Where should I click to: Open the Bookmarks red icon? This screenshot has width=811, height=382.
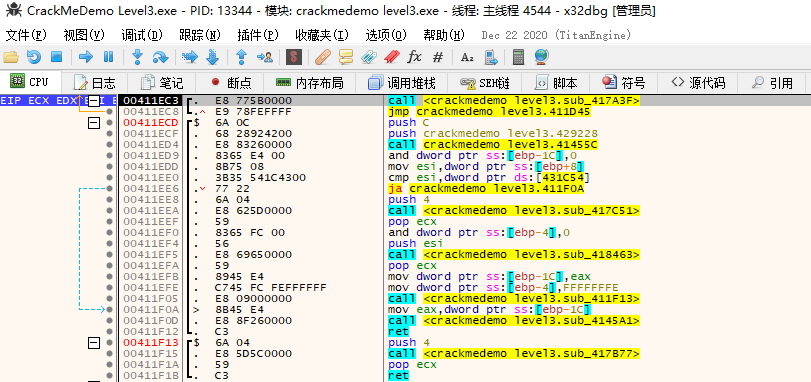pyautogui.click(x=392, y=57)
